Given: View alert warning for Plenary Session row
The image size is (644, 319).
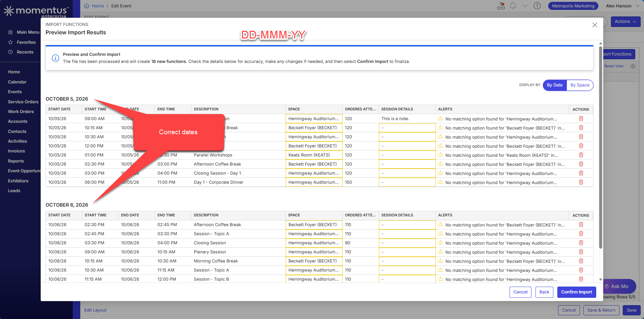Looking at the screenshot, I should click(441, 252).
